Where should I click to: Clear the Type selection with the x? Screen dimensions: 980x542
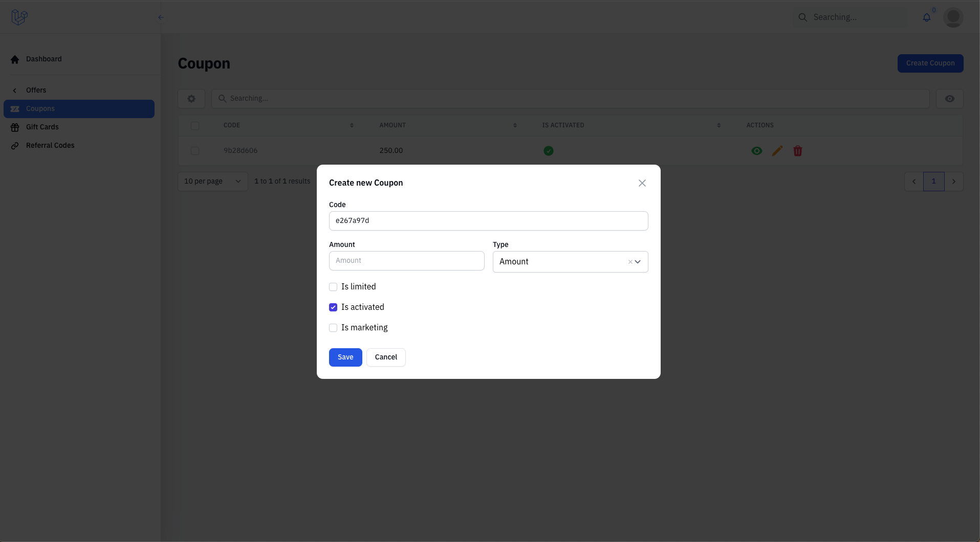pos(630,262)
